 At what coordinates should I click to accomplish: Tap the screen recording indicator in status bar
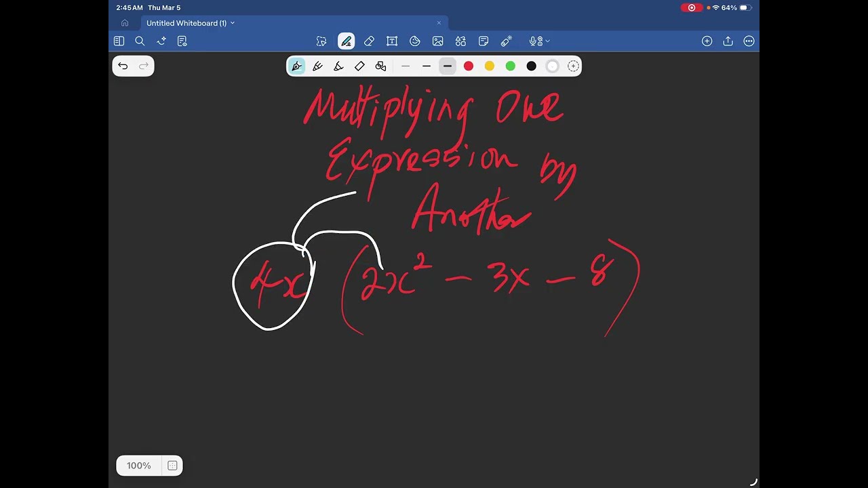click(692, 7)
